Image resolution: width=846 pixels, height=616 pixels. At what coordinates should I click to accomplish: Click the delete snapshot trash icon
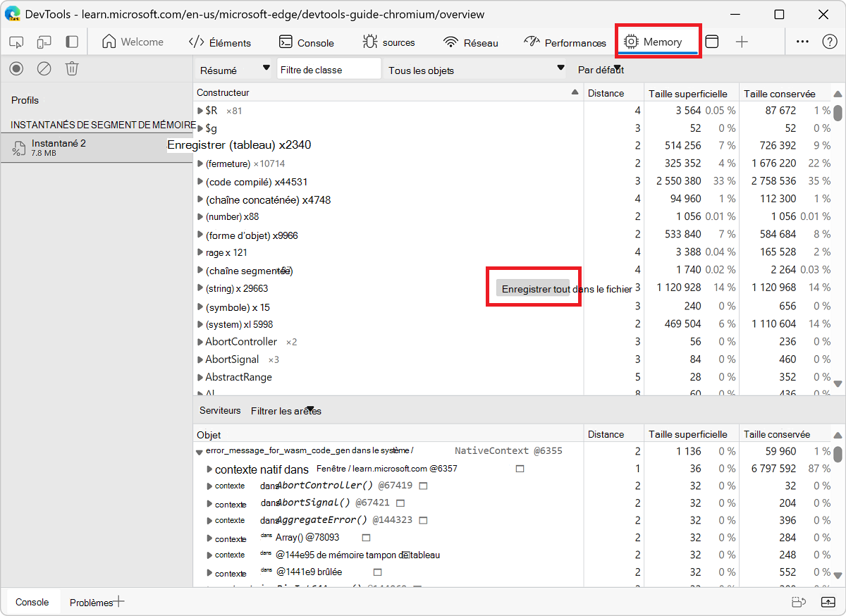71,68
